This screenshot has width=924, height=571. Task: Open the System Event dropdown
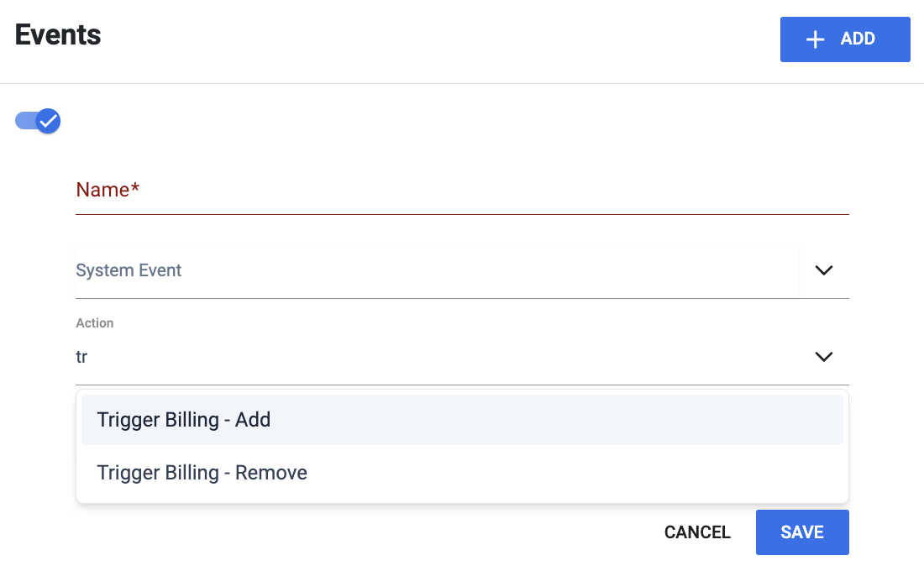pyautogui.click(x=462, y=270)
